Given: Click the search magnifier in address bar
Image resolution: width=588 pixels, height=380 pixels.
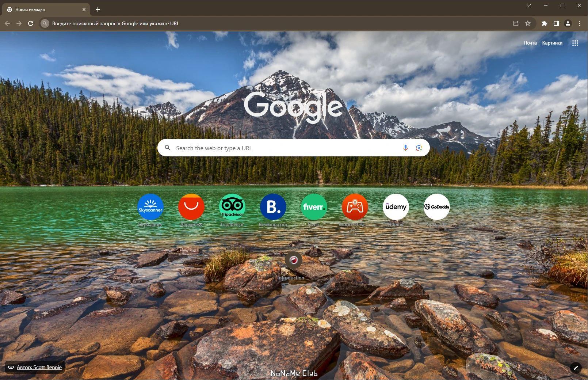Looking at the screenshot, I should click(45, 23).
